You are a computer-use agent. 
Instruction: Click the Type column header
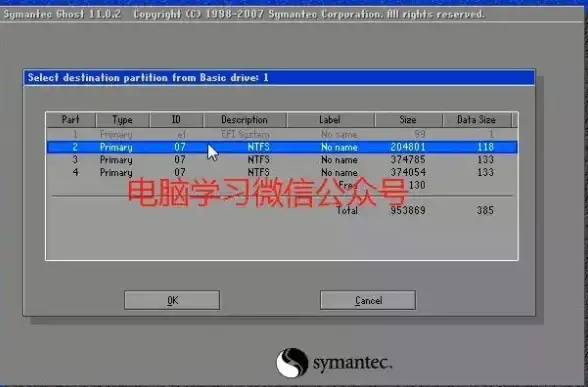(123, 120)
